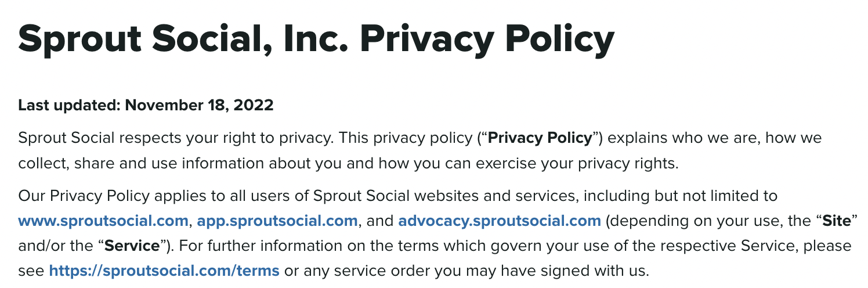This screenshot has width=868, height=288.
Task: Follow the advocacy.sproutsocial.com link
Action: tap(499, 221)
